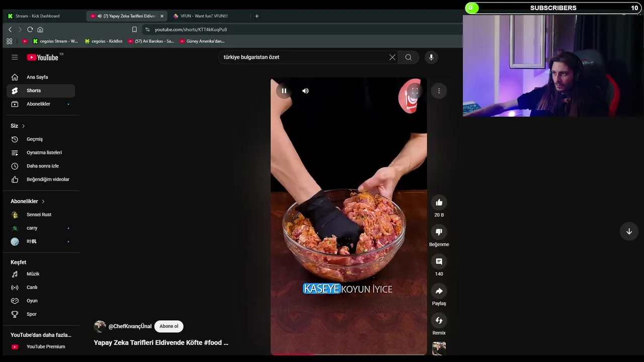Image resolution: width=644 pixels, height=362 pixels.
Task: Reload the page
Action: [30, 30]
